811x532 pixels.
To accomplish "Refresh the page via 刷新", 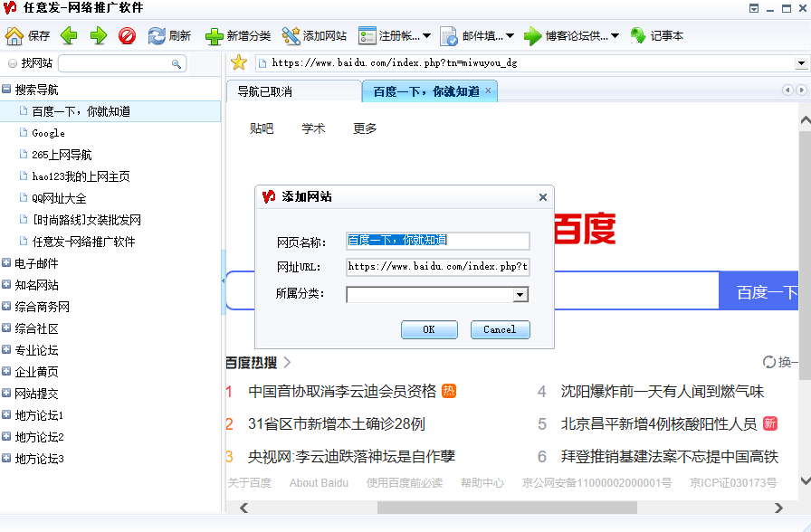I will click(x=169, y=35).
